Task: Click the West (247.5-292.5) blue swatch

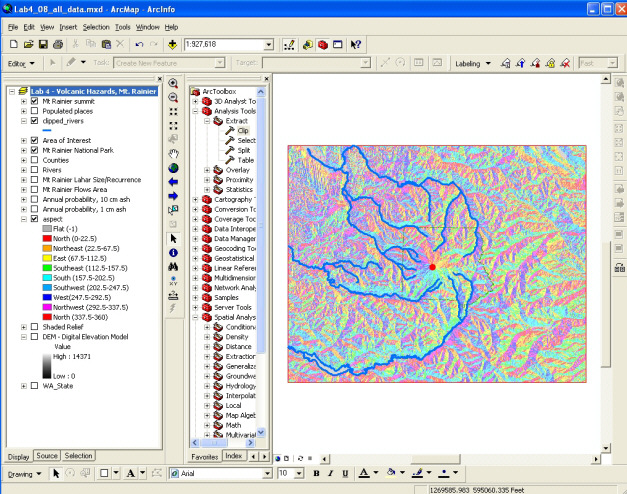Action: point(47,298)
